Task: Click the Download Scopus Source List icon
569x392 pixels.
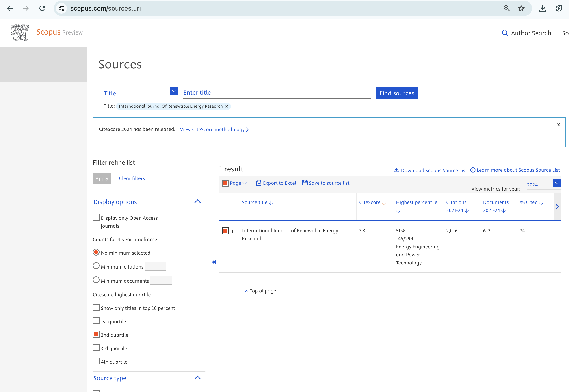Action: [x=396, y=170]
